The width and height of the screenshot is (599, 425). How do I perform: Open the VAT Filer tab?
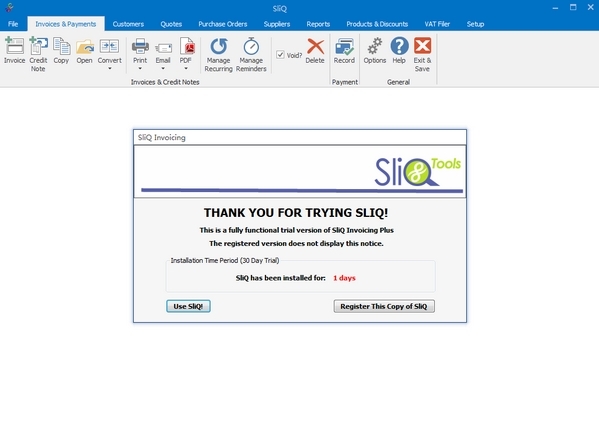pos(437,24)
